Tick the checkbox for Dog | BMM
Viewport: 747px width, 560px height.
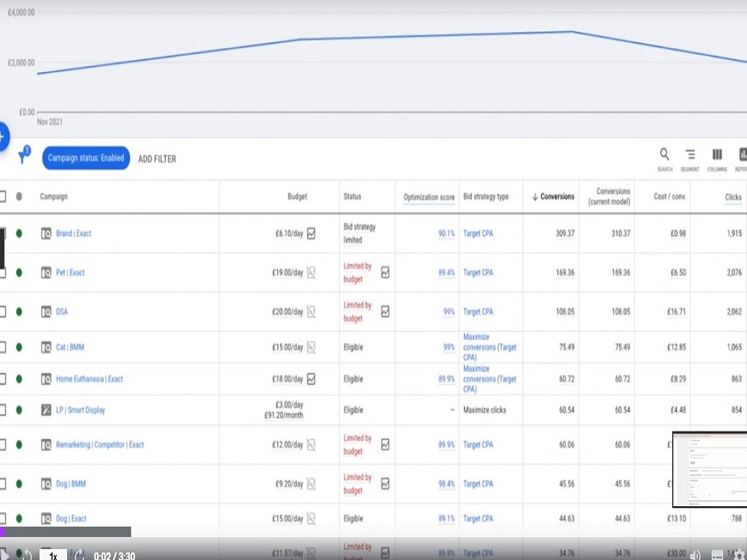point(2,484)
